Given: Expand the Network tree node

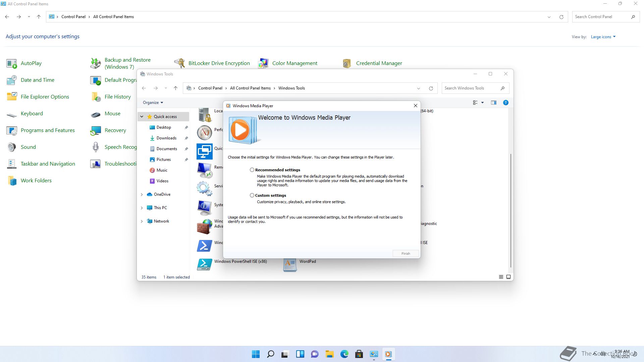Looking at the screenshot, I should coord(142,221).
